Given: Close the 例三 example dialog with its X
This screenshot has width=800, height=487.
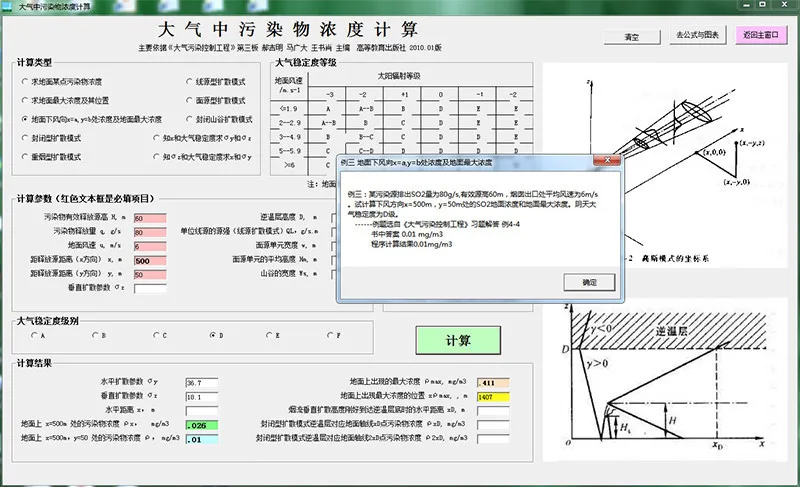Looking at the screenshot, I should (607, 160).
